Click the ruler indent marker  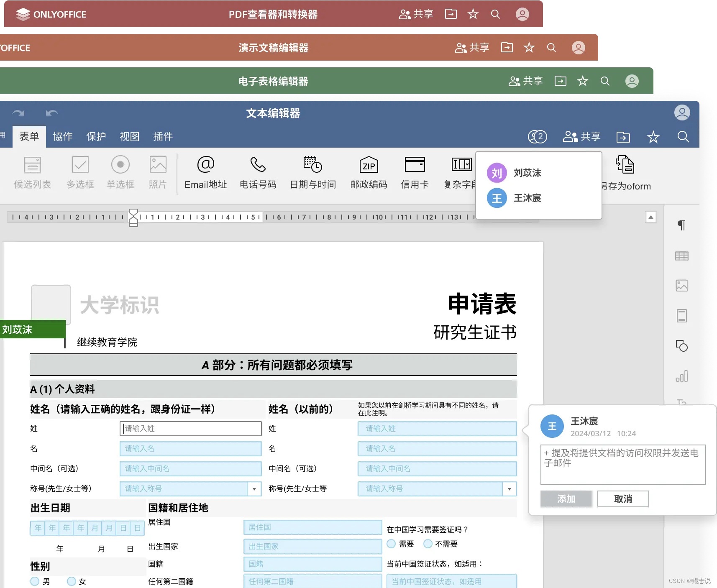coord(133,218)
